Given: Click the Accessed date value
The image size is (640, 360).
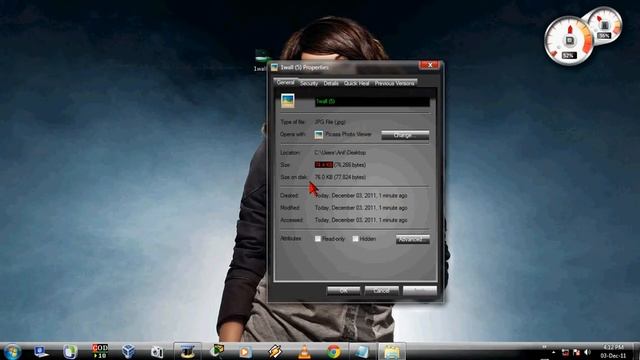Looking at the screenshot, I should coord(361,220).
